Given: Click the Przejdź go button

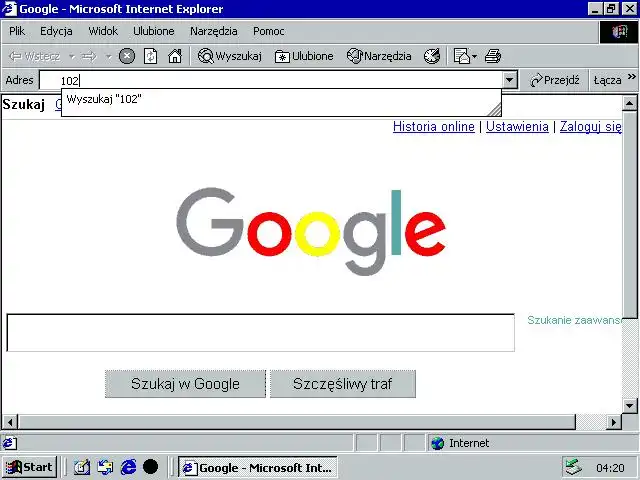Looking at the screenshot, I should (554, 80).
